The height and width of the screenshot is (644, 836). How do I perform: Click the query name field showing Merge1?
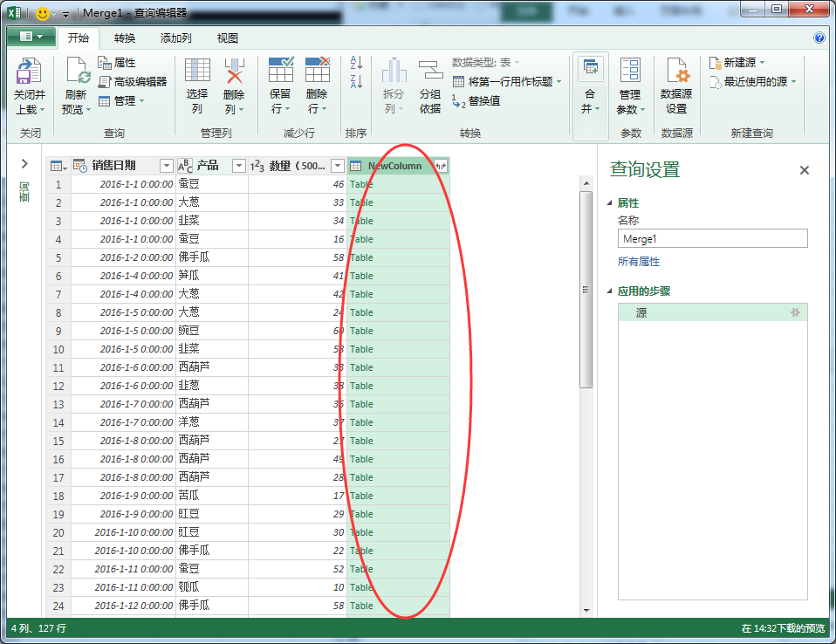pyautogui.click(x=713, y=239)
